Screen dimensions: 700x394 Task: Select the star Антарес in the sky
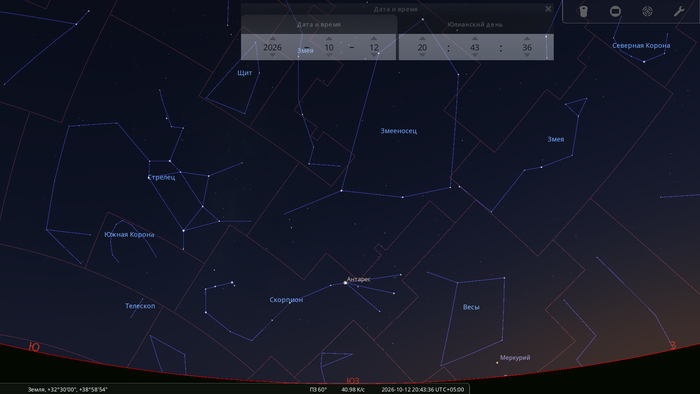pos(345,282)
